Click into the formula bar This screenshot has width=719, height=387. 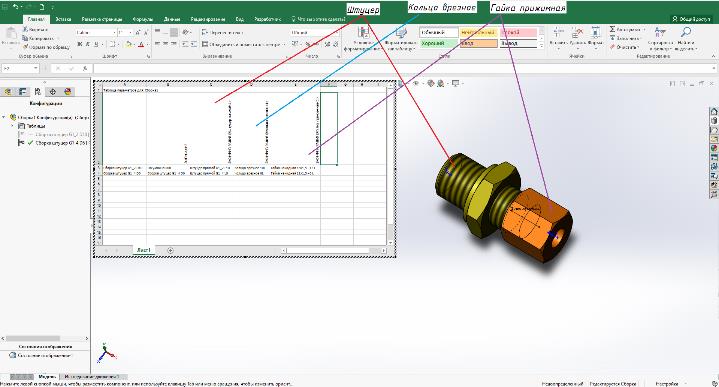pos(404,68)
